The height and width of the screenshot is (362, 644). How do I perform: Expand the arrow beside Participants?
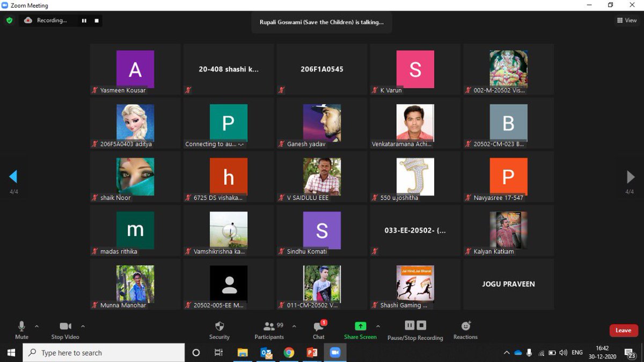point(294,326)
